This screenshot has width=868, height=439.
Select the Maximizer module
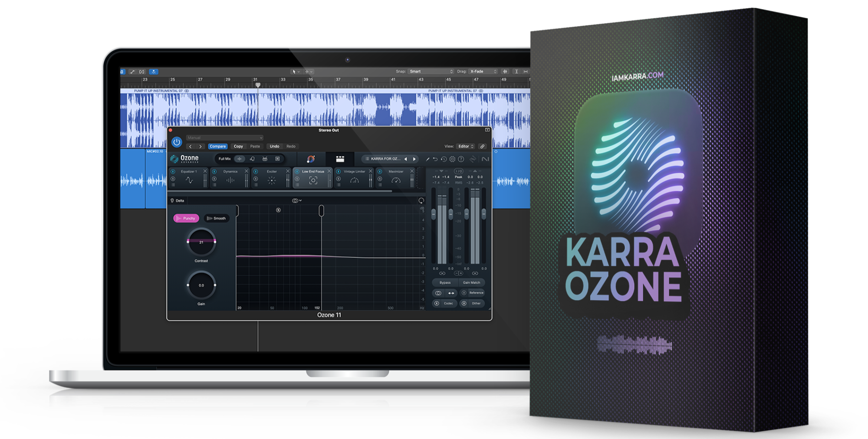coord(395,178)
